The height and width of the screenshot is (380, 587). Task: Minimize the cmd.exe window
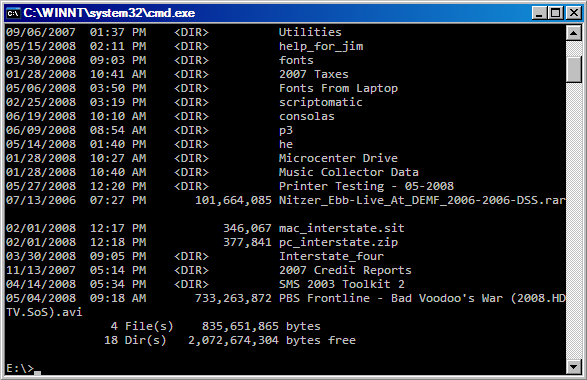539,13
